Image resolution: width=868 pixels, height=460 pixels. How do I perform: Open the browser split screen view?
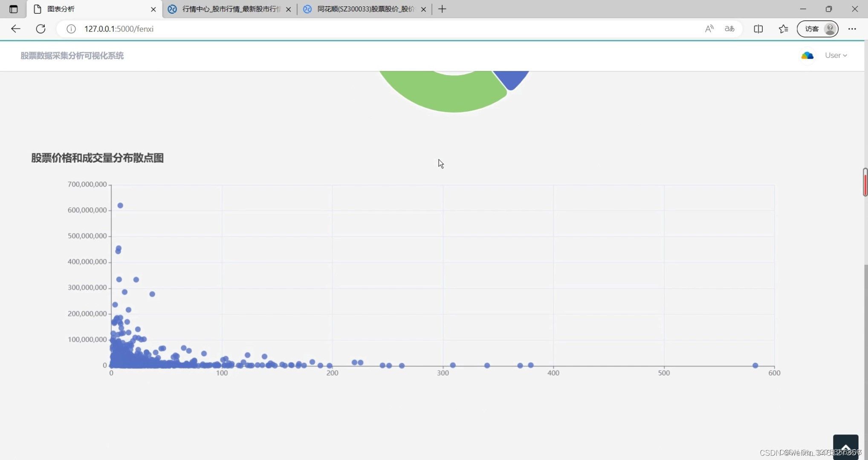tap(759, 29)
